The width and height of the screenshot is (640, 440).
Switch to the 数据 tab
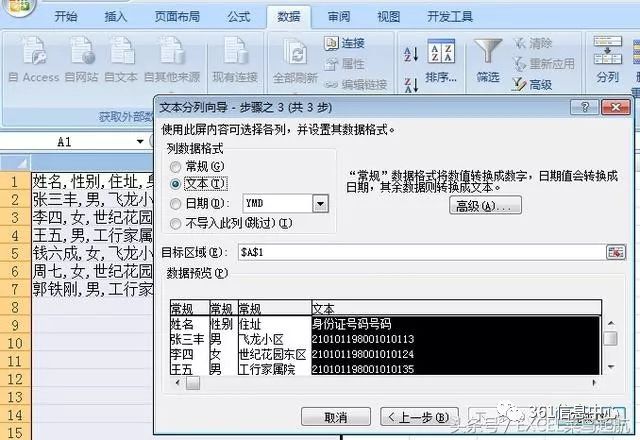289,16
